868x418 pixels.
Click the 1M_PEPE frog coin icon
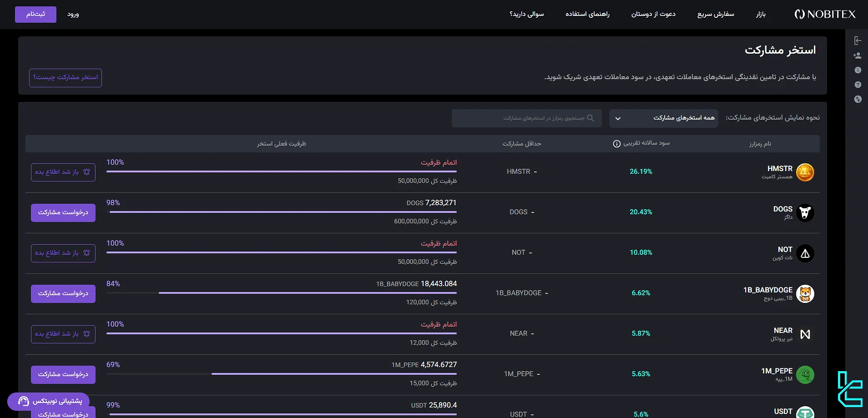[x=805, y=375]
